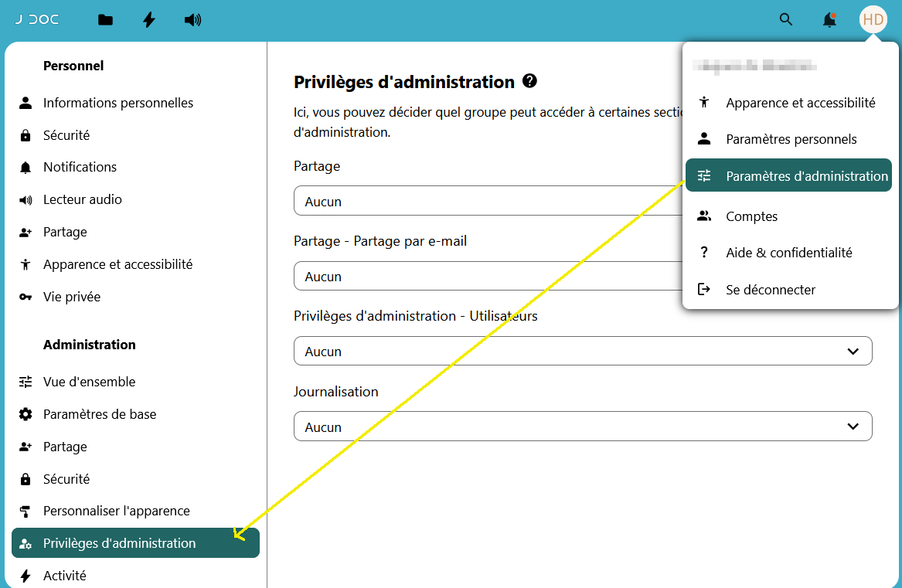Select 'Paramètres personnels' in the account menu
The image size is (902, 588).
point(791,139)
